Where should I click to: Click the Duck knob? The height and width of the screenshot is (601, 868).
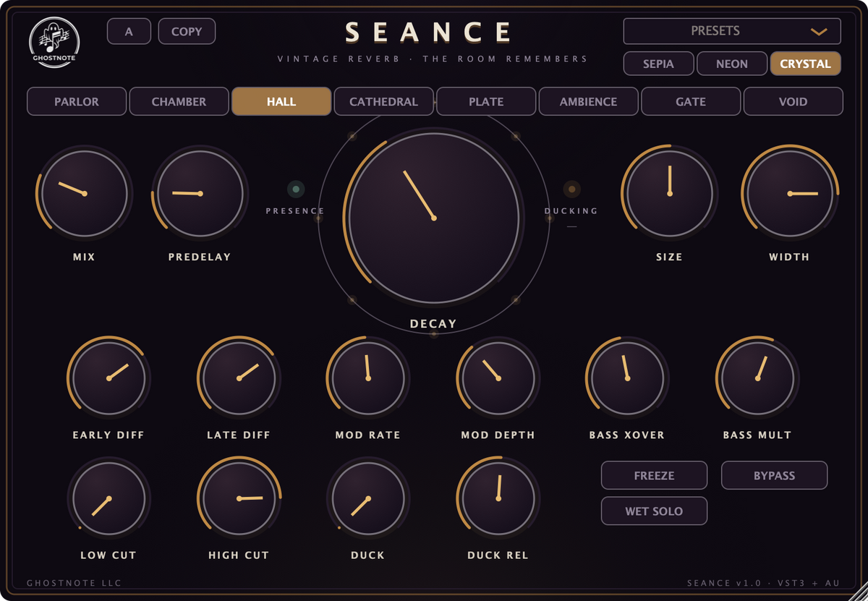[368, 498]
